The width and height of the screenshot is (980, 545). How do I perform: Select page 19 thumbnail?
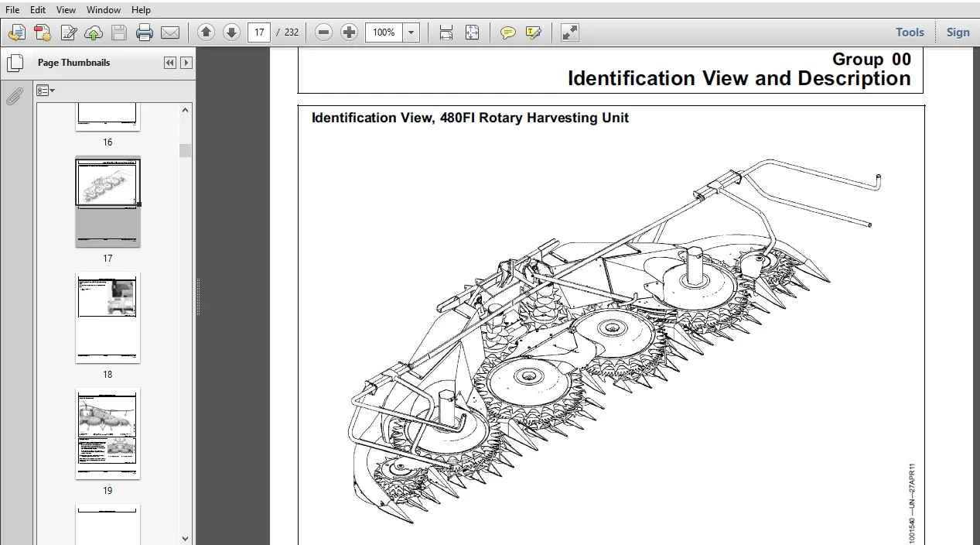tap(108, 434)
